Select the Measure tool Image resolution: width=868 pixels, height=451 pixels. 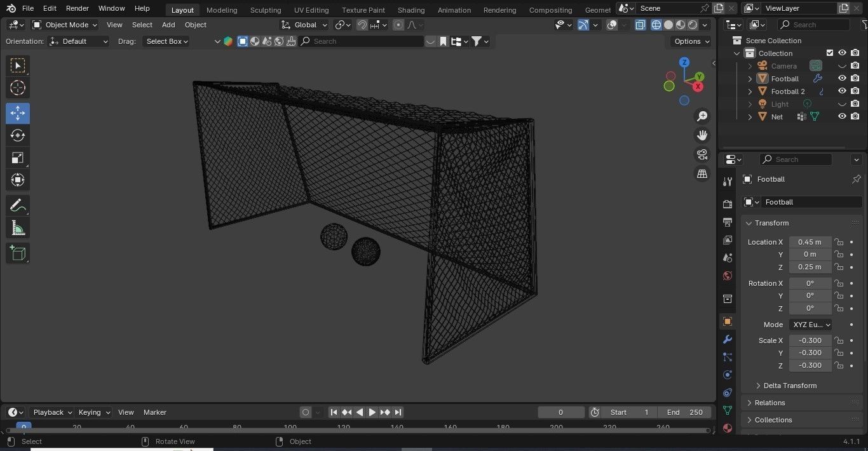tap(18, 227)
